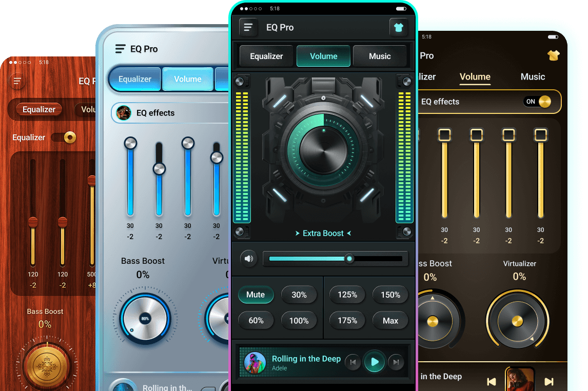Switch to Music tab in teal theme

point(380,56)
